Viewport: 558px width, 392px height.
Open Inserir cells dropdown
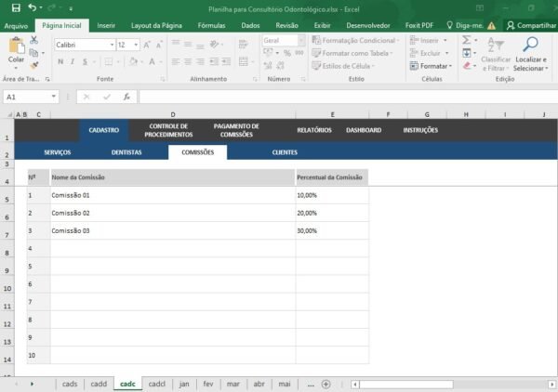pyautogui.click(x=428, y=41)
